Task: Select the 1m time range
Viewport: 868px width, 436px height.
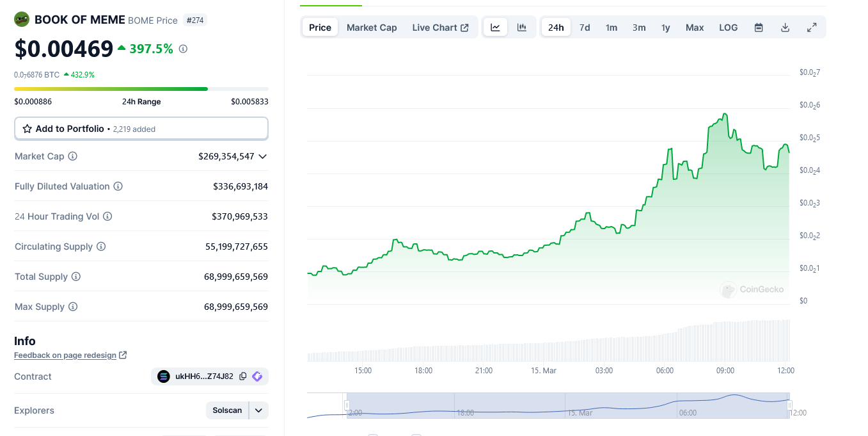Action: 612,28
